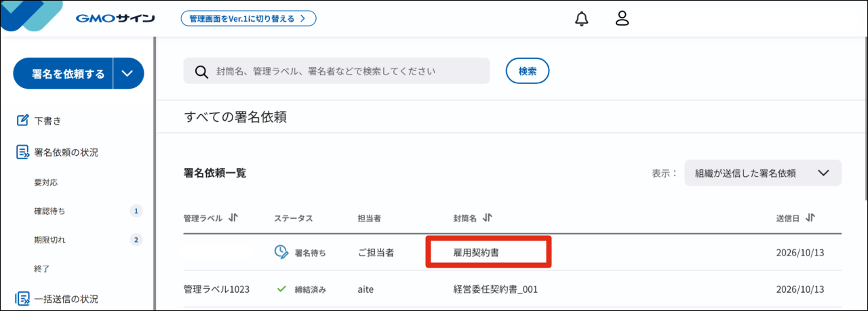Screen dimensions: 868x311
Task: Select 終了 in the sidebar
Action: pos(41,268)
